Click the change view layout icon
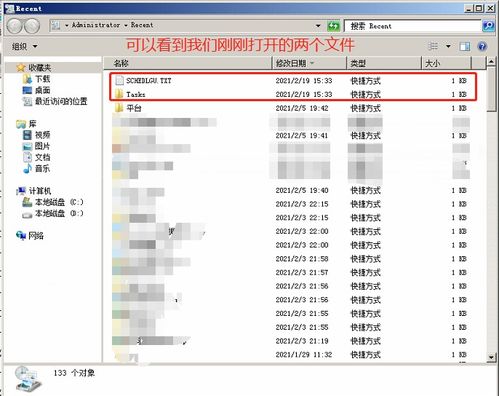The height and width of the screenshot is (396, 499). point(433,46)
